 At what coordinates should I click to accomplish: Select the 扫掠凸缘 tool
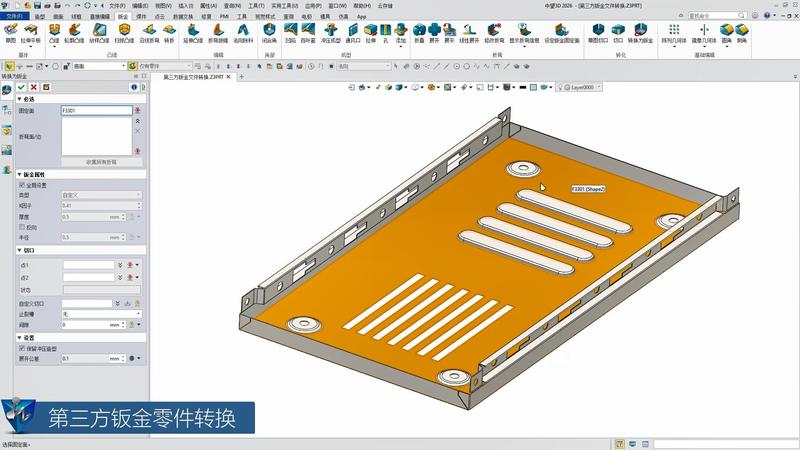(x=126, y=31)
